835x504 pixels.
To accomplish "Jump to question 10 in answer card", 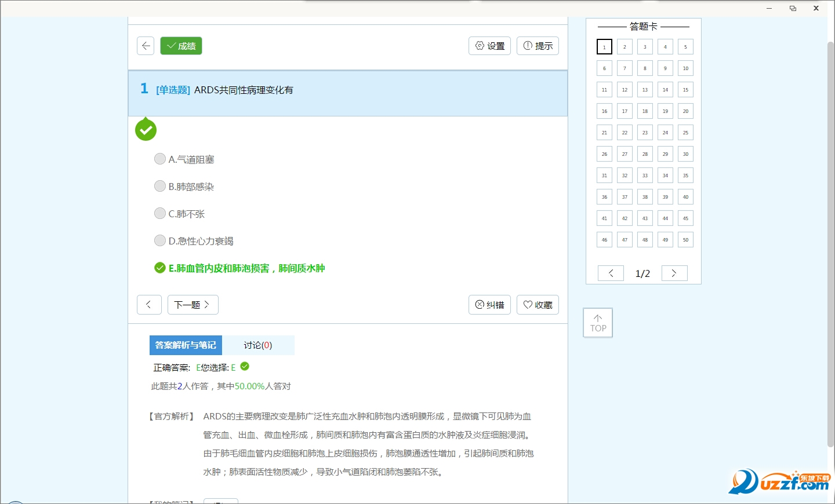I will coord(685,68).
